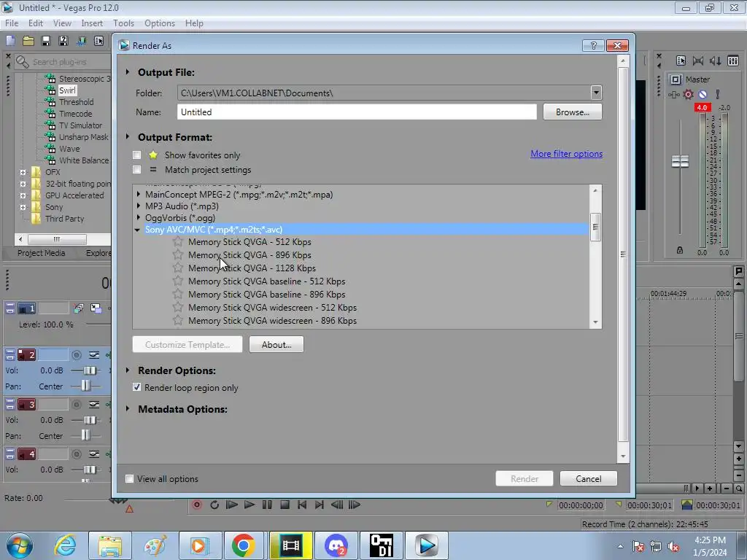Arm track 2 for record

(76, 355)
